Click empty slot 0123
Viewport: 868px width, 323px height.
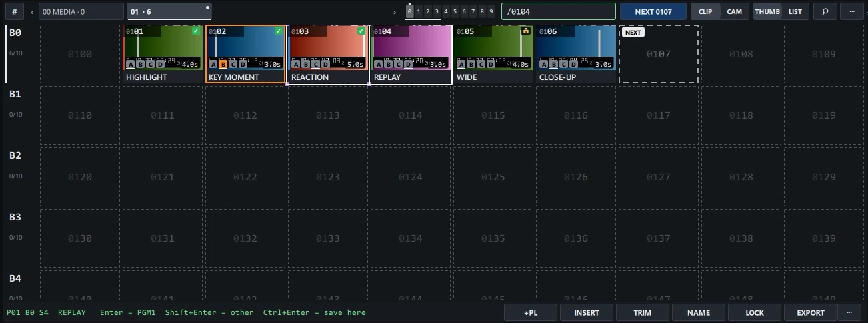click(328, 177)
